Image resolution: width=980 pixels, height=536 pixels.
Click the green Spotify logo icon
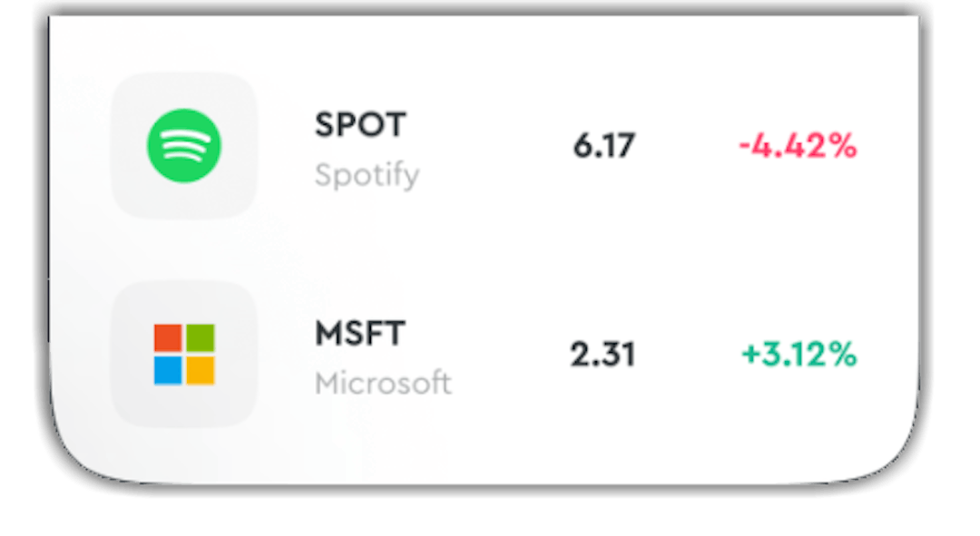(x=183, y=145)
